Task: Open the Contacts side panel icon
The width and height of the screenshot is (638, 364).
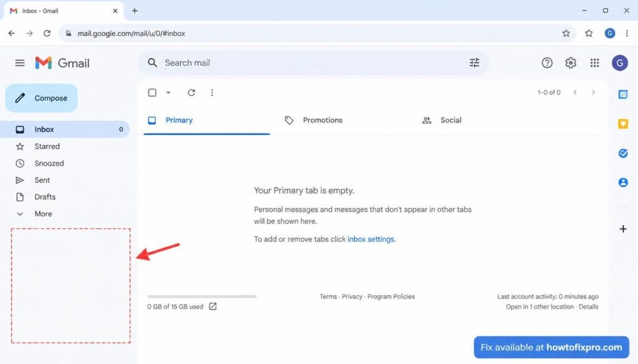Action: point(623,182)
